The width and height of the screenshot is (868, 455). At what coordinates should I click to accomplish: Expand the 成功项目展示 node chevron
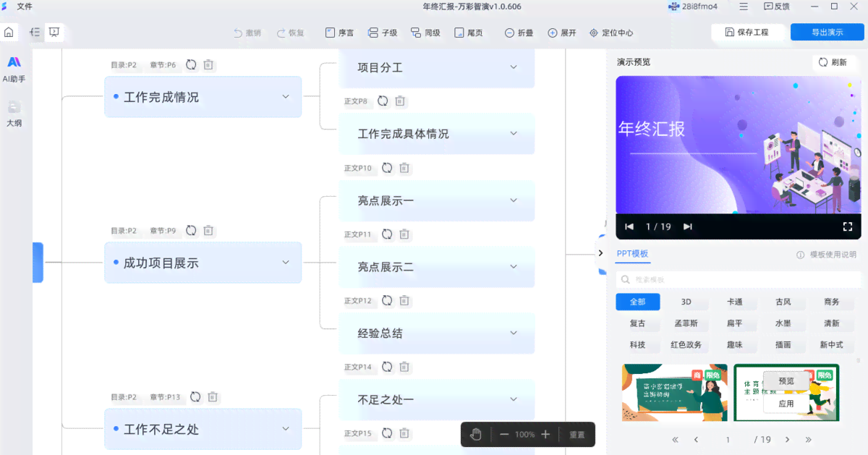[x=286, y=263]
